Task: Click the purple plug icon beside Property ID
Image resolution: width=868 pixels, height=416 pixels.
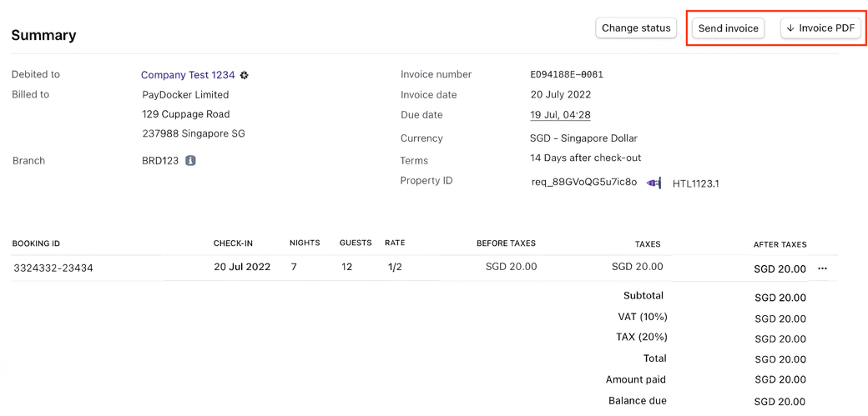Action: tap(654, 183)
